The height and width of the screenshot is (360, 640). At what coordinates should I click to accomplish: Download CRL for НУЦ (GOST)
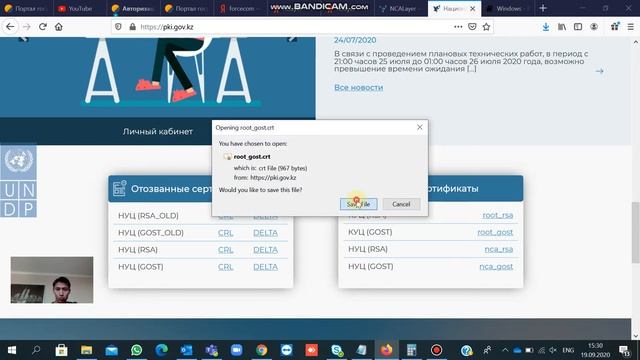pos(225,267)
